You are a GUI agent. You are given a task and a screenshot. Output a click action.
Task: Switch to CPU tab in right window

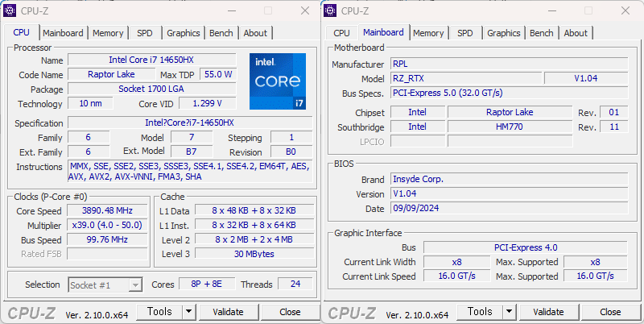341,33
